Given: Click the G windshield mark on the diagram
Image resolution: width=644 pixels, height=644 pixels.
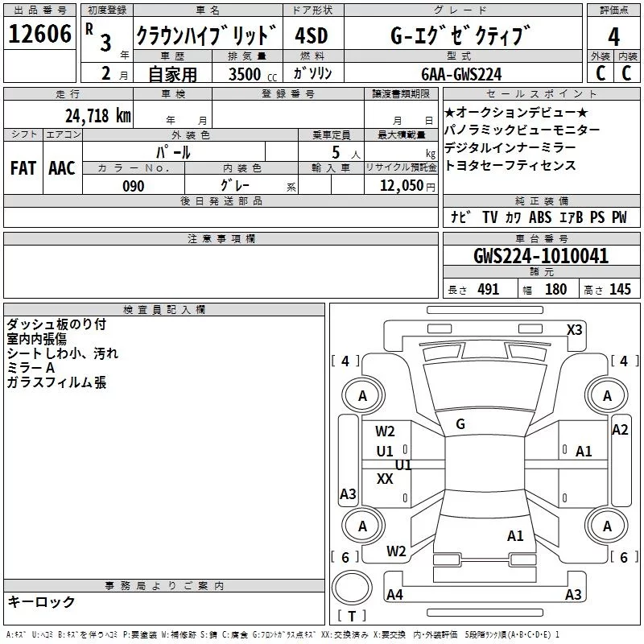Looking at the screenshot, I should 460,424.
